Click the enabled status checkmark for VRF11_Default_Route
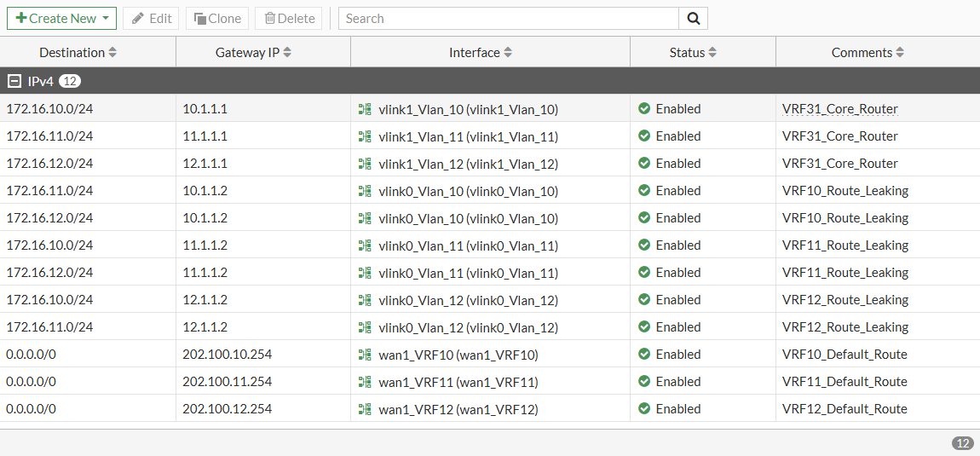Image resolution: width=980 pixels, height=456 pixels. click(644, 382)
